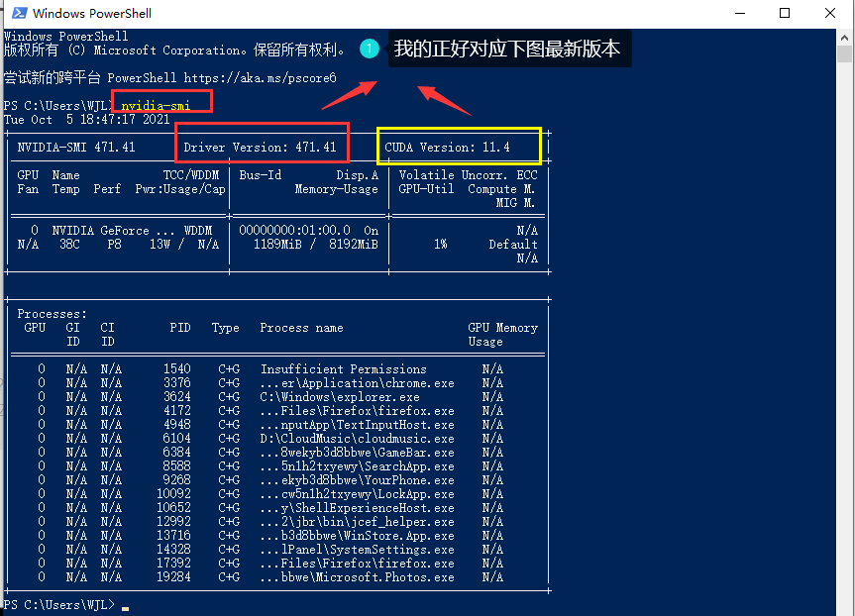This screenshot has height=616, width=855.
Task: Click PID 19284 in process list
Action: click(x=174, y=577)
